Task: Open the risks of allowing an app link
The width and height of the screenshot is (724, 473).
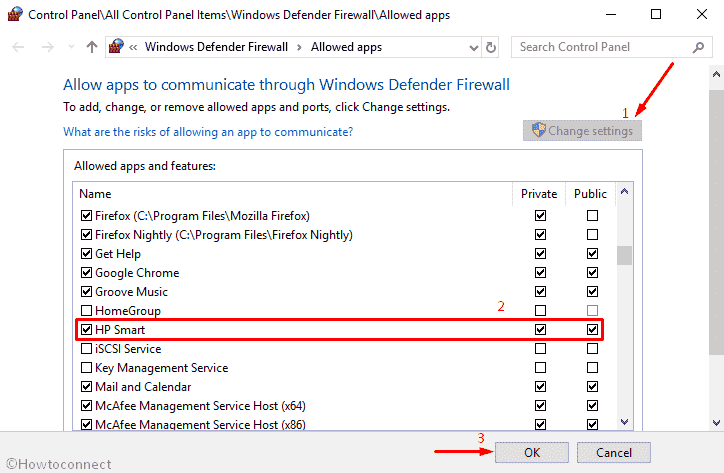Action: [x=208, y=132]
